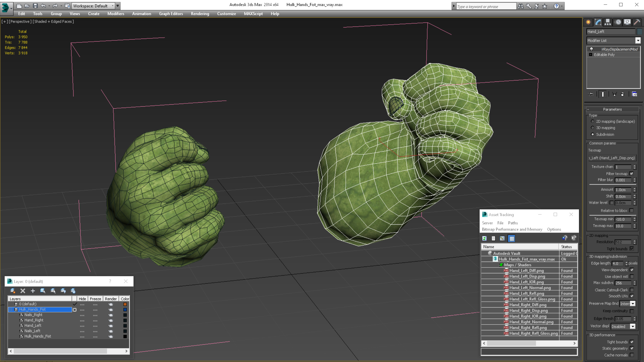Click Shaded + Edged Faces viewport label
Screen dimensions: 644x362
53,21
